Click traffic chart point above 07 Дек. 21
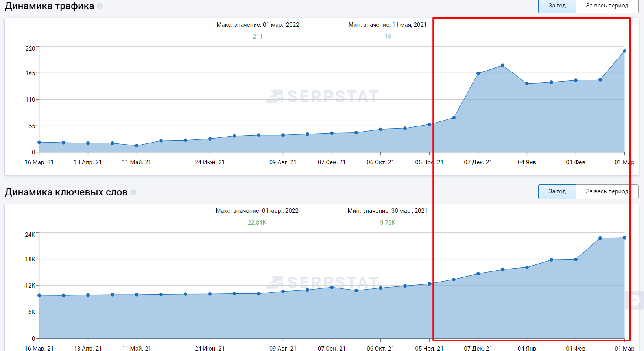 pyautogui.click(x=478, y=74)
